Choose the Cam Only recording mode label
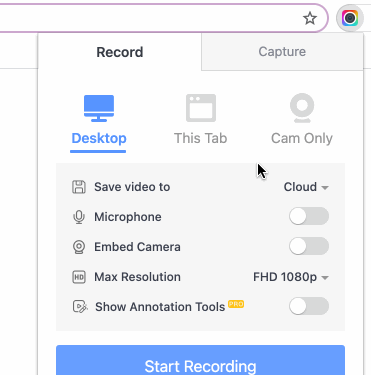The width and height of the screenshot is (371, 375). [302, 138]
